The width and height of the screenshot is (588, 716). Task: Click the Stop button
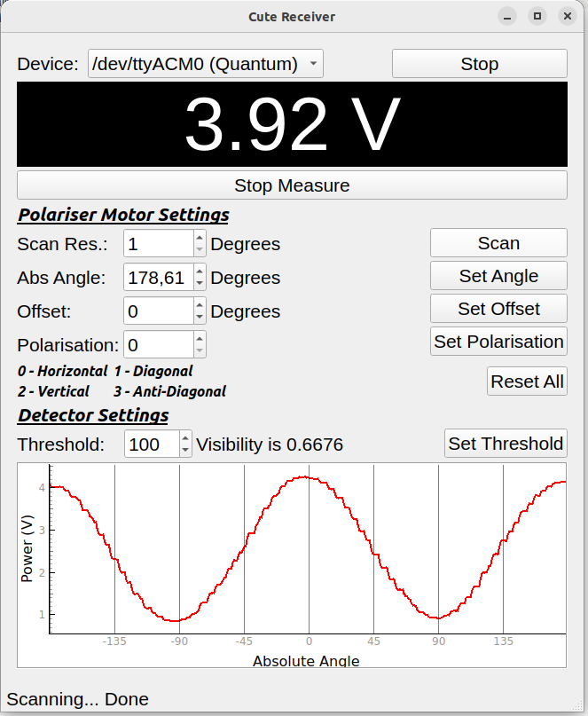(479, 64)
